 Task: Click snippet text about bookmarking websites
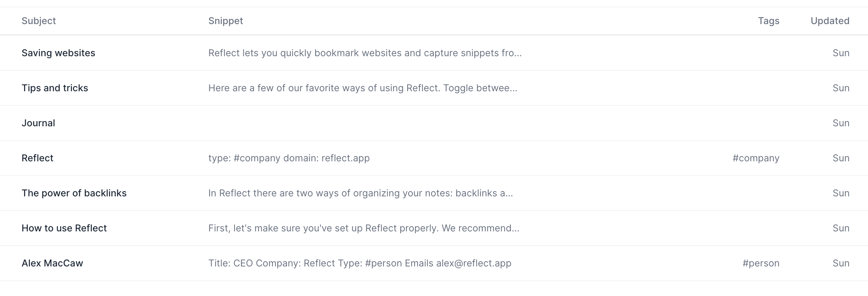365,53
